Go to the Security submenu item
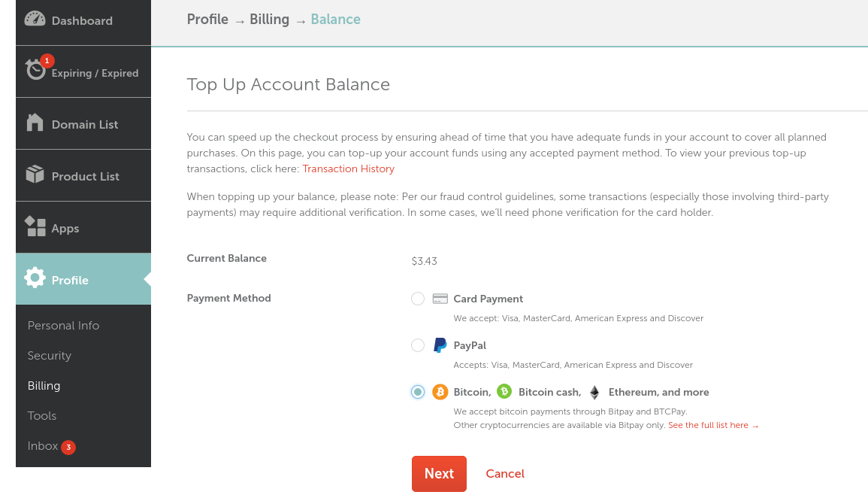Viewport: 868px width, 501px height. click(50, 356)
